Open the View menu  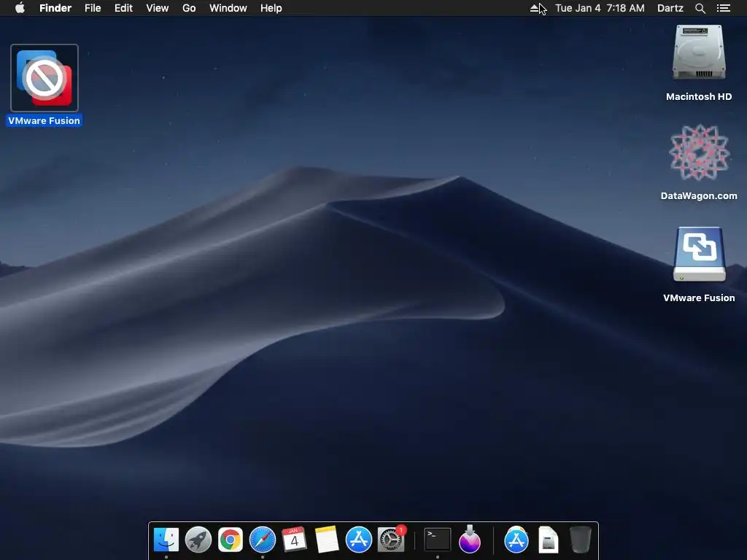(x=158, y=8)
